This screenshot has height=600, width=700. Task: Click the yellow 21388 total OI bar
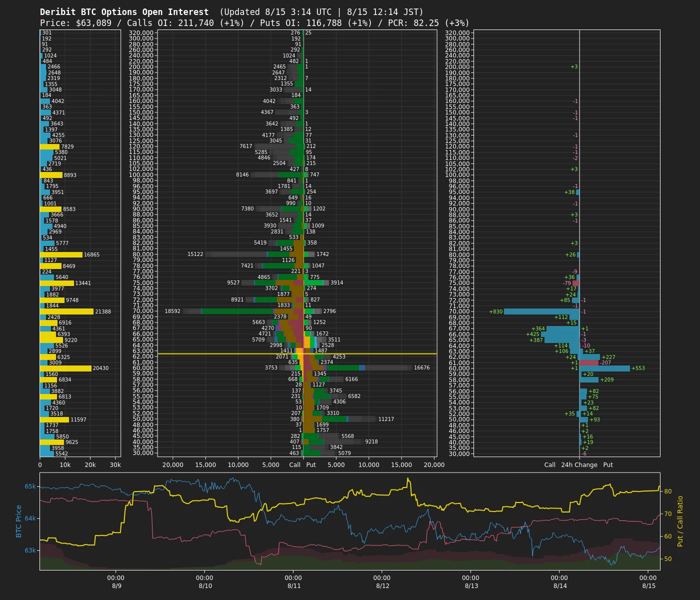pos(66,311)
